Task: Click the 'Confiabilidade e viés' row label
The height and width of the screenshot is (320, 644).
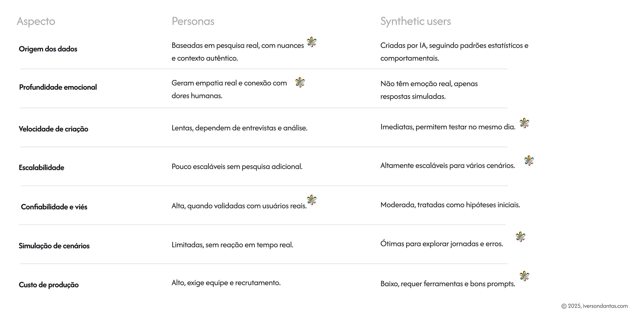Action: 54,207
